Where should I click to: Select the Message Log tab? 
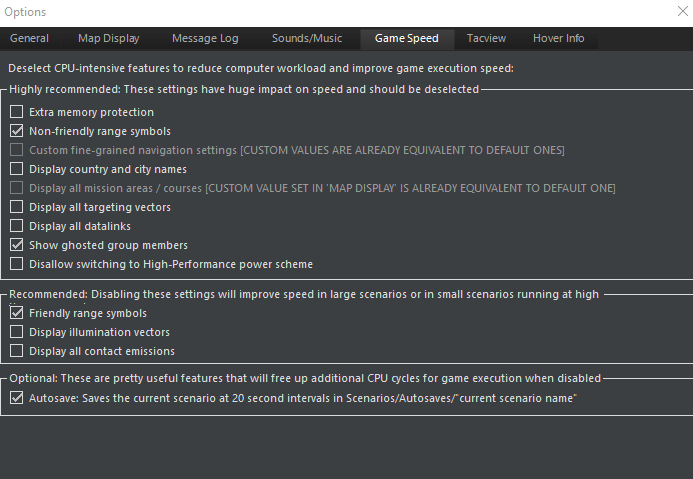205,39
